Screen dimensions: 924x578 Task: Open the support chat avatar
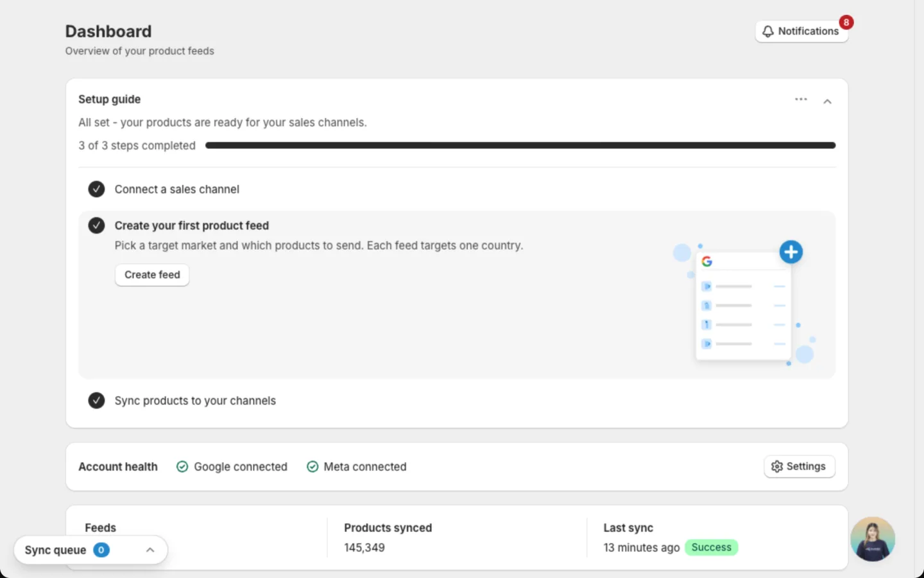point(873,539)
